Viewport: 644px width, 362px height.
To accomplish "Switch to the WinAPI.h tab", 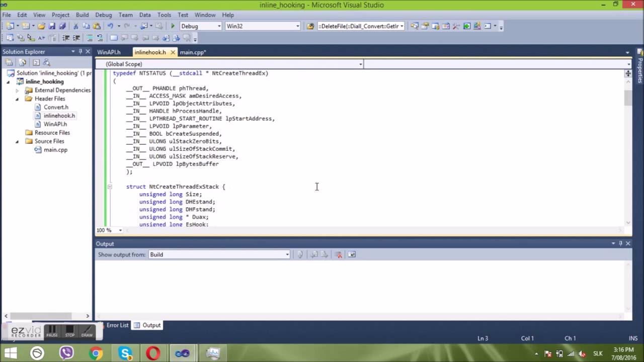I will point(109,52).
